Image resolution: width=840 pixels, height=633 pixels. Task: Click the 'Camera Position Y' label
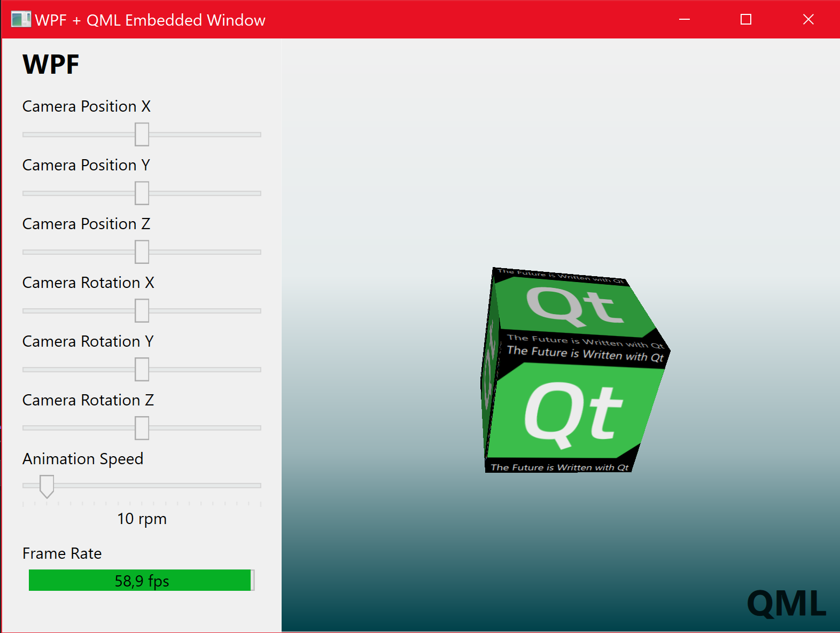[x=86, y=165]
